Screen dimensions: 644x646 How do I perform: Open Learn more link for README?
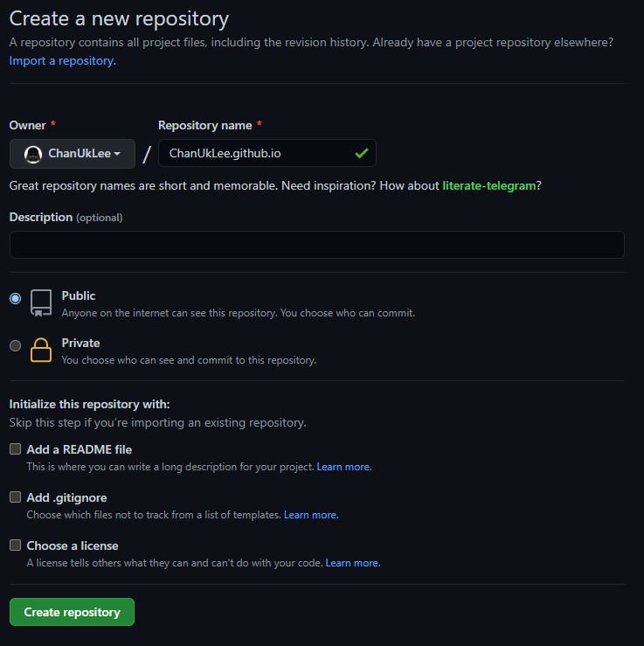343,467
